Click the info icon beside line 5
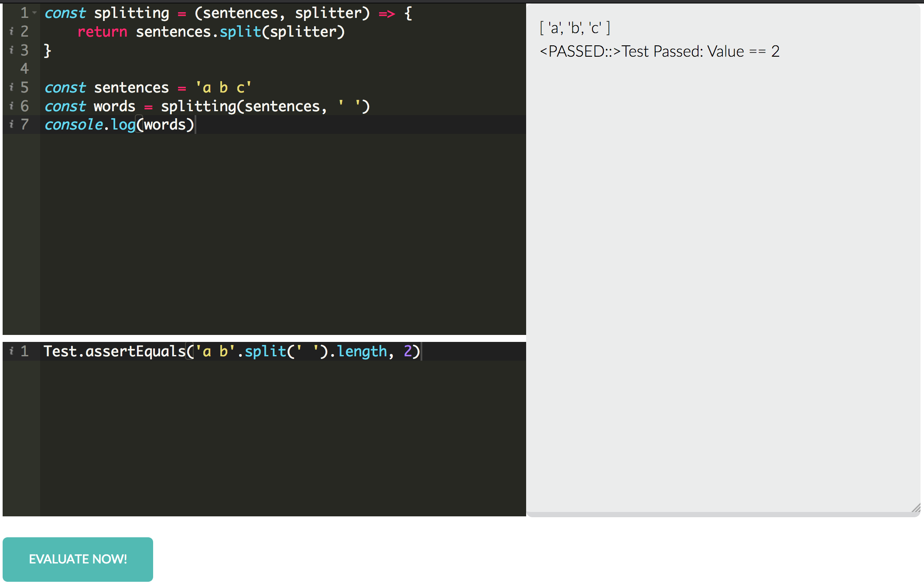This screenshot has width=924, height=587. [12, 87]
